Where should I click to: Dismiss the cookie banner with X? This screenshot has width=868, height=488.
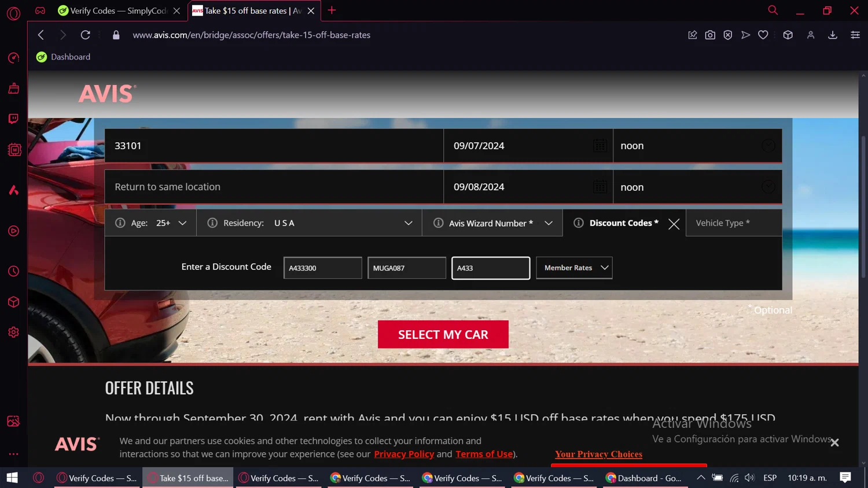(x=834, y=442)
